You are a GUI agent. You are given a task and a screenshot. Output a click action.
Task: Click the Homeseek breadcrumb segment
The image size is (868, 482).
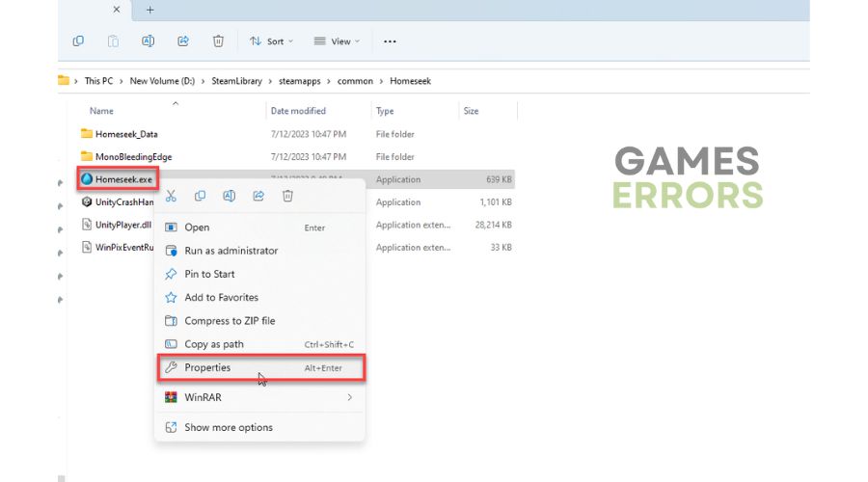[410, 81]
